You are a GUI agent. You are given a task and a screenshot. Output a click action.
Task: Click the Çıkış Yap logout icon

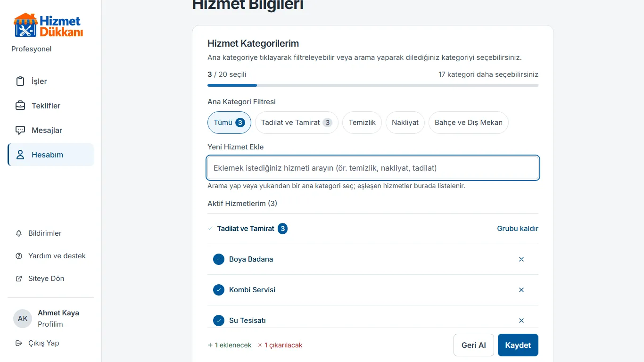[x=19, y=343]
